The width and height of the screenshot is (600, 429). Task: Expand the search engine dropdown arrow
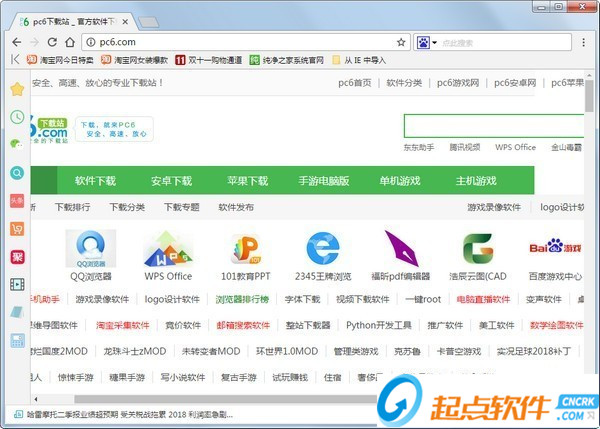[435, 42]
